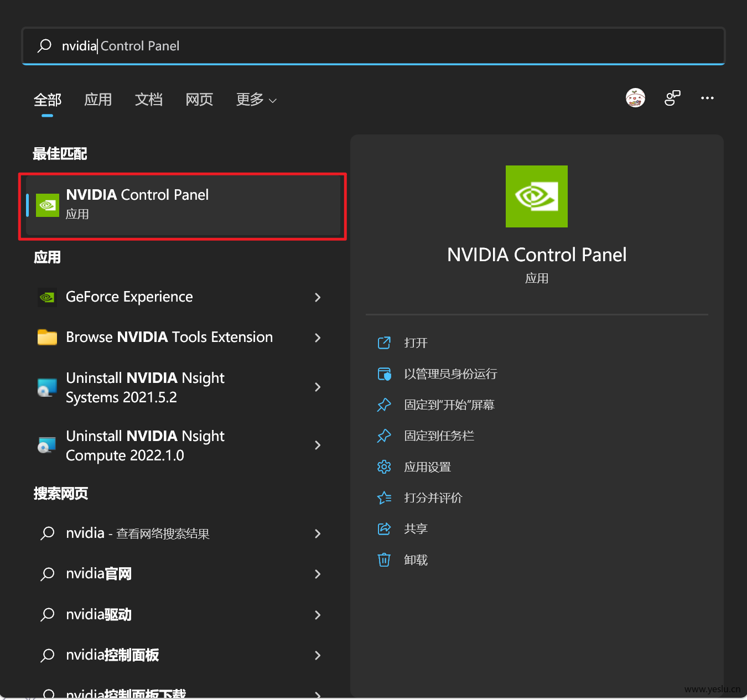Click large NVIDIA logo in details pane
The width and height of the screenshot is (747, 700).
point(537,196)
